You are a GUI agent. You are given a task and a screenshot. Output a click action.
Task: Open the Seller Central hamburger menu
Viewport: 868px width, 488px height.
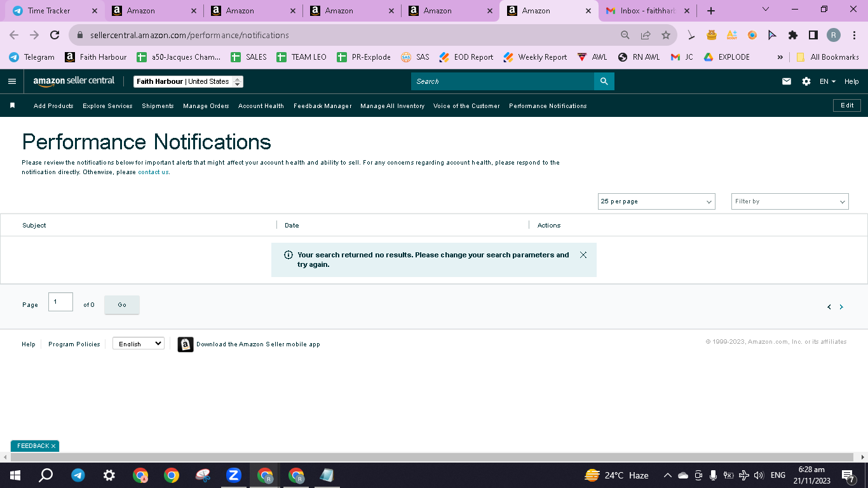[x=12, y=81]
